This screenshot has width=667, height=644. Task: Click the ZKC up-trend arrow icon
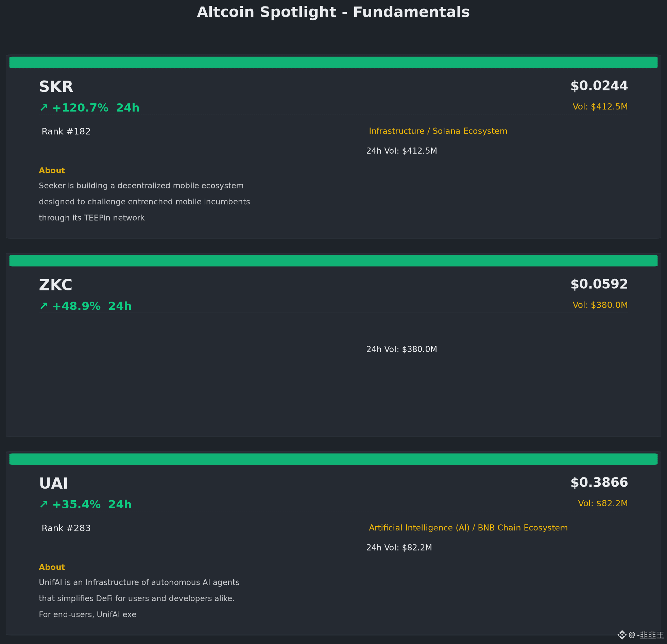pos(44,306)
